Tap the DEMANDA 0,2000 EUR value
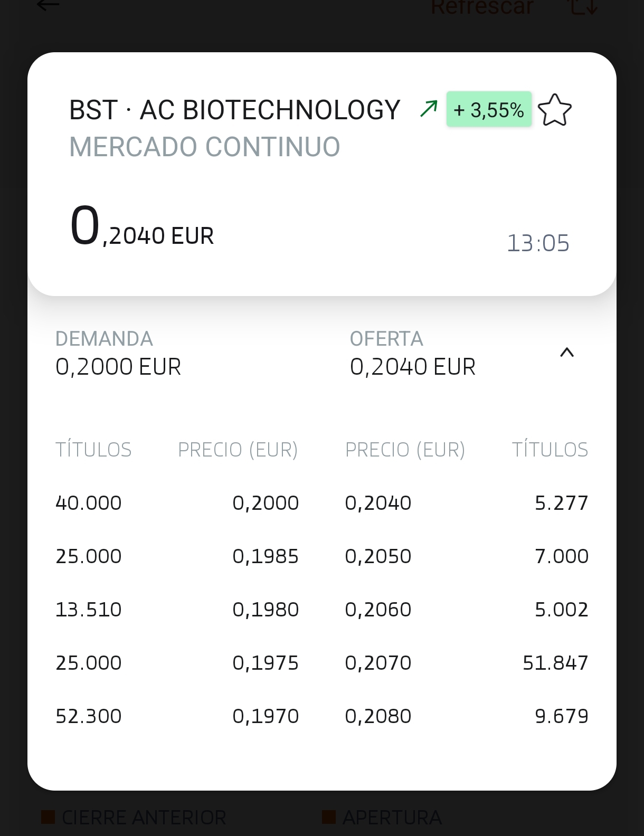 click(x=118, y=367)
